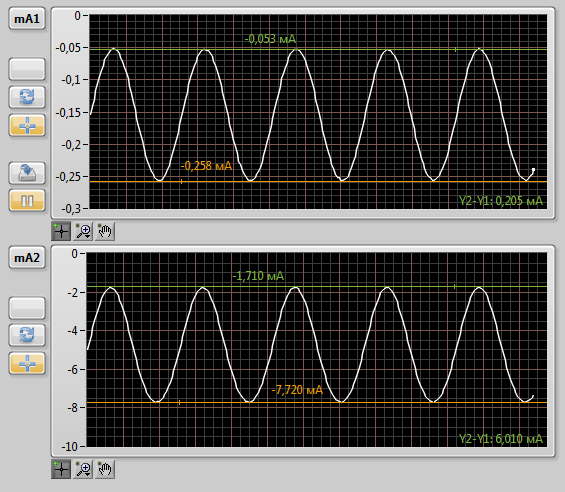Select cursor movement tool under mA2 graph
This screenshot has width=565, height=492.
(61, 469)
